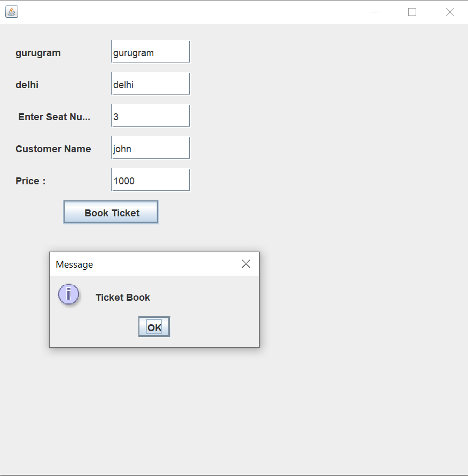The image size is (468, 476).
Task: Minimize the main application window
Action: (x=376, y=12)
